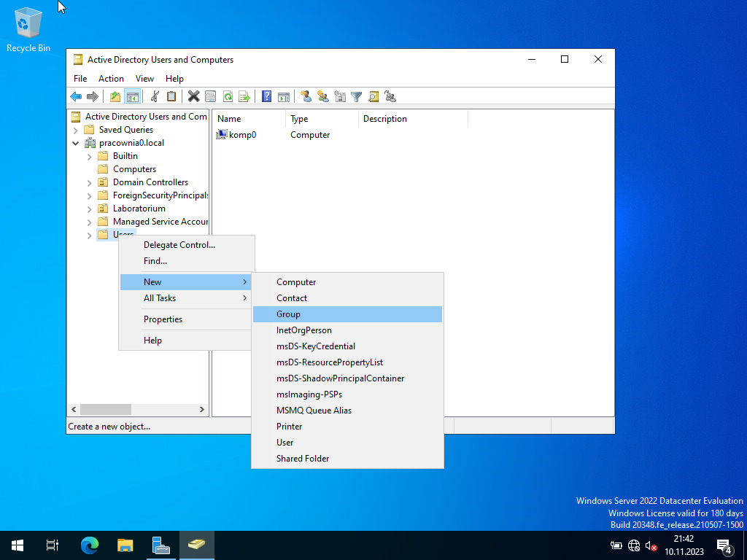Expand the ForeignSecurityPrincipals node
747x560 pixels.
click(x=90, y=195)
